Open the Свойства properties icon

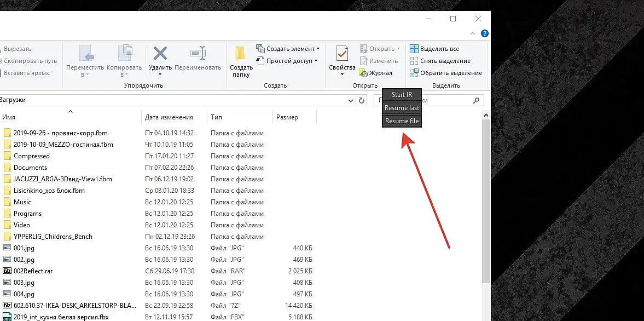[342, 54]
